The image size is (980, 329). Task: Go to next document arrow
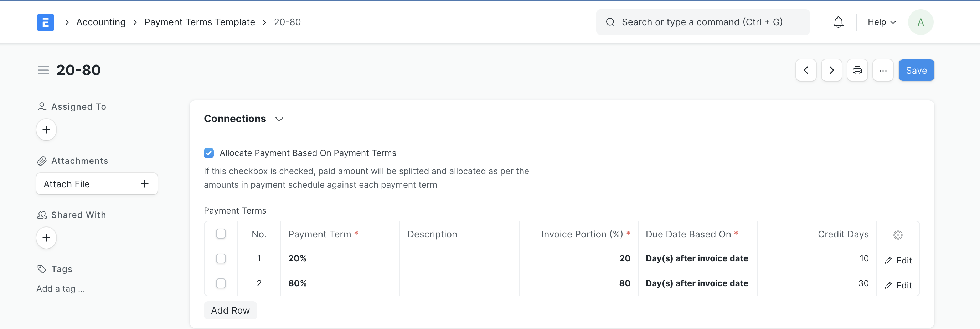click(831, 70)
